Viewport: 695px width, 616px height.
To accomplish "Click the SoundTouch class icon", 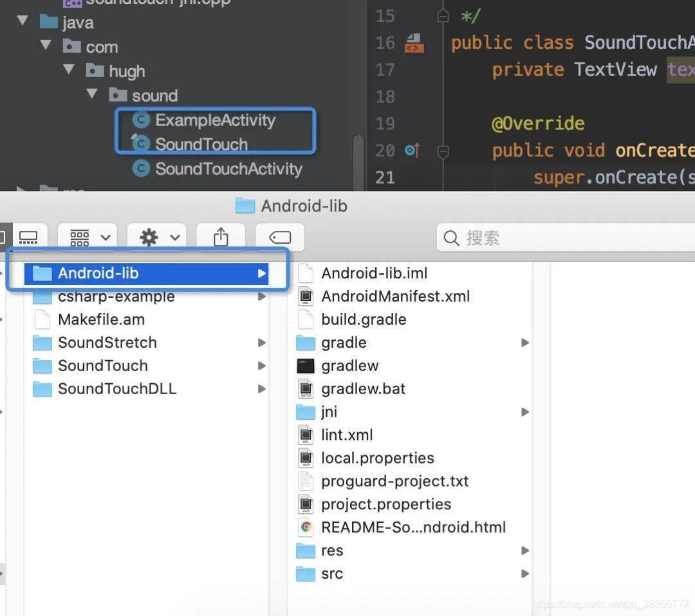I will click(x=140, y=144).
